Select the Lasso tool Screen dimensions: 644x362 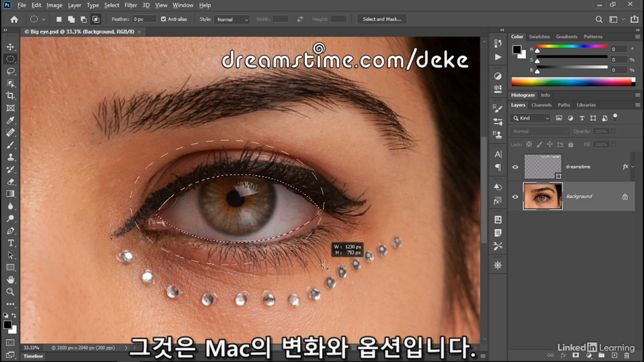coord(10,71)
